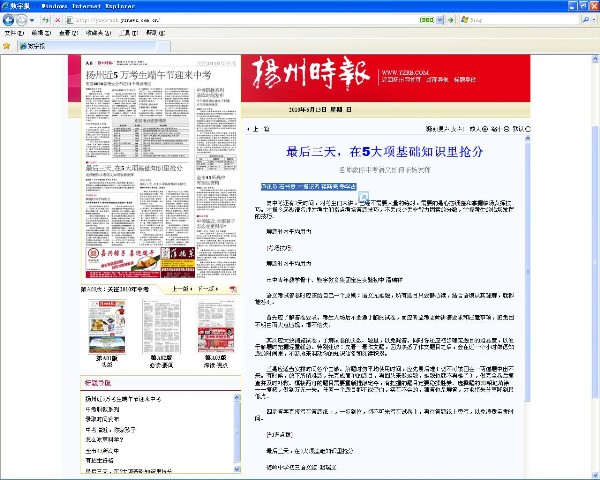
Task: Click the first title in the headline list
Action: click(x=123, y=399)
